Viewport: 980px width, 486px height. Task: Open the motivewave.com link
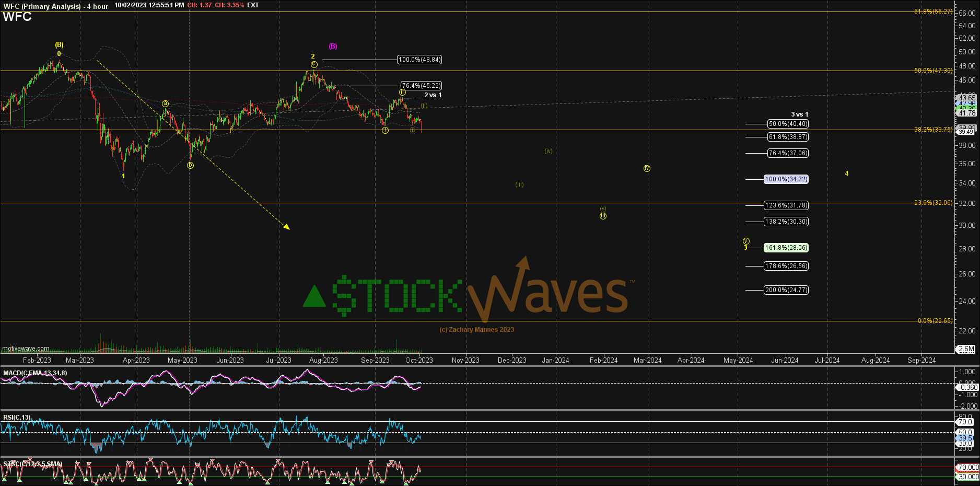tap(26, 349)
